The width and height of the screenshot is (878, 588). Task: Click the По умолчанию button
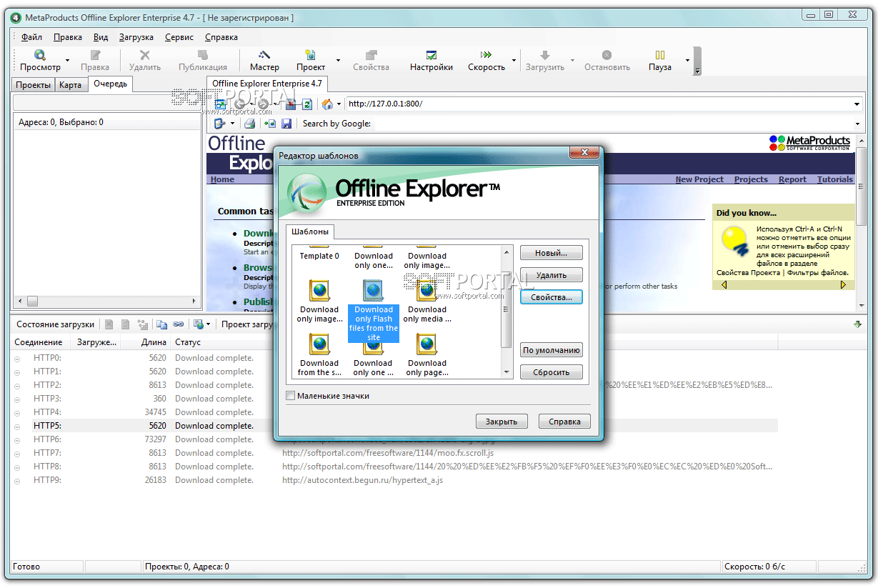coord(551,350)
